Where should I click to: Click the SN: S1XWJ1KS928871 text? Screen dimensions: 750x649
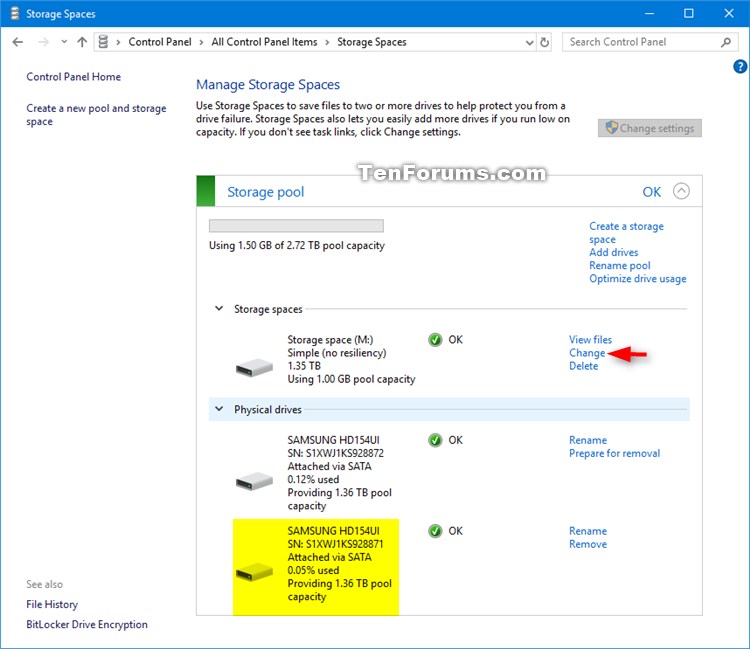(x=335, y=544)
